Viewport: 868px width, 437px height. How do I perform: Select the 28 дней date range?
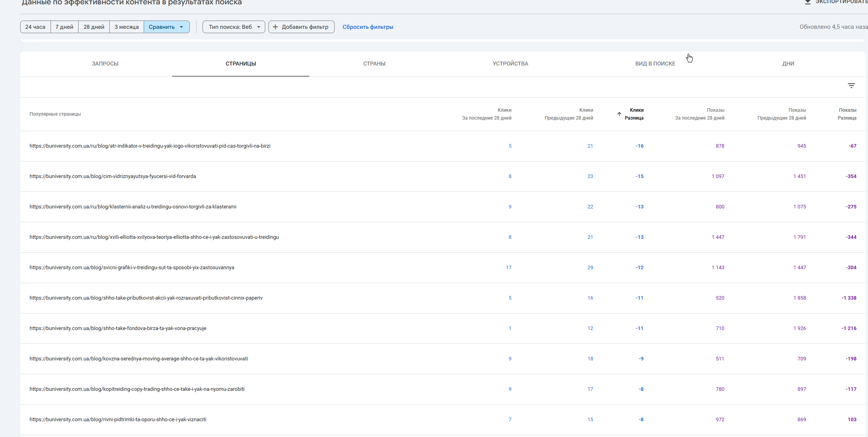94,27
